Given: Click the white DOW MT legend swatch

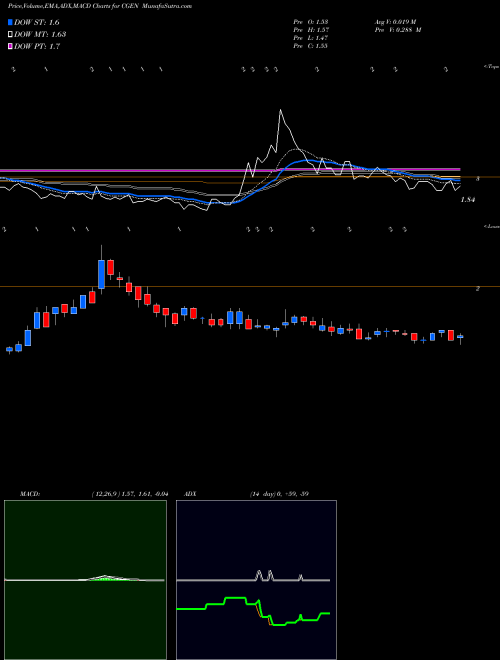Looking at the screenshot, I should click(10, 34).
